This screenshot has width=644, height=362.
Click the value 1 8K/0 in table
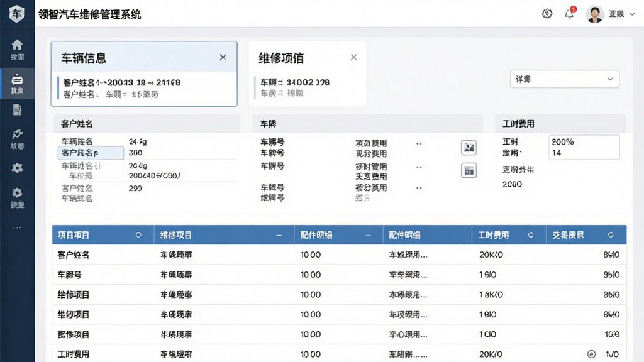click(x=491, y=295)
